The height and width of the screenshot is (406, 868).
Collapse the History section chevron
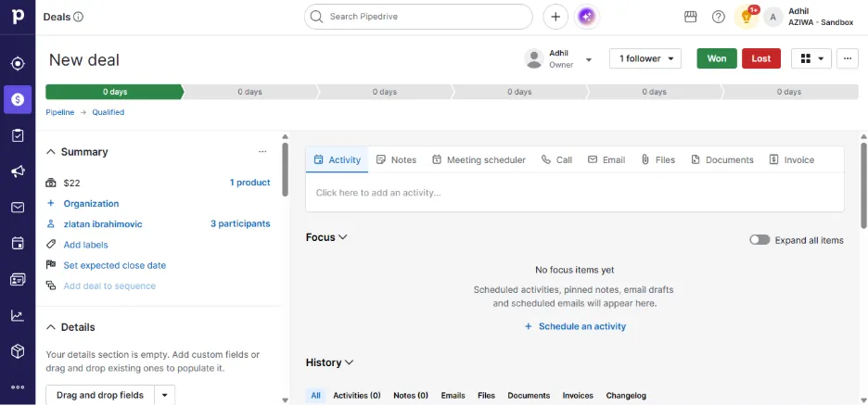pyautogui.click(x=349, y=362)
